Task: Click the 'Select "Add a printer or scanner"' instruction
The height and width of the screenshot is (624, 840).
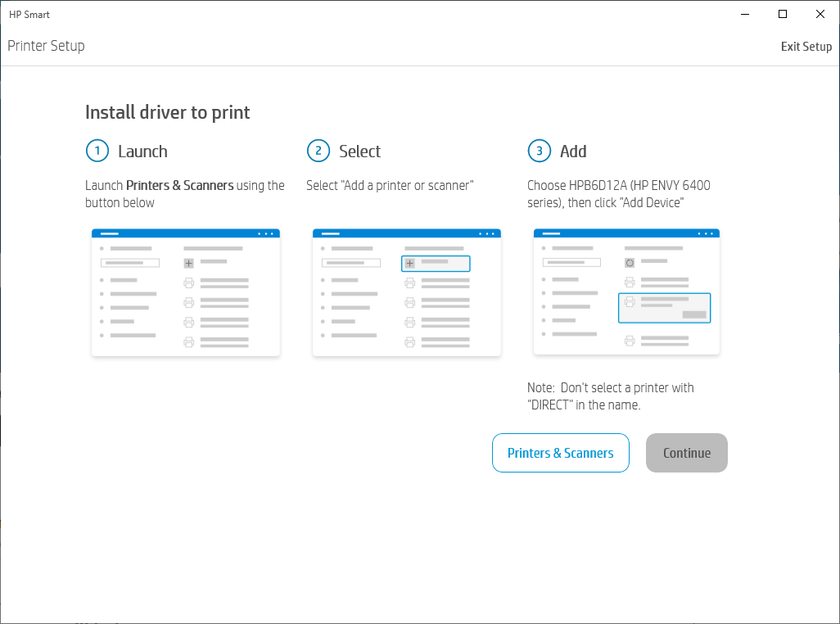Action: point(390,185)
